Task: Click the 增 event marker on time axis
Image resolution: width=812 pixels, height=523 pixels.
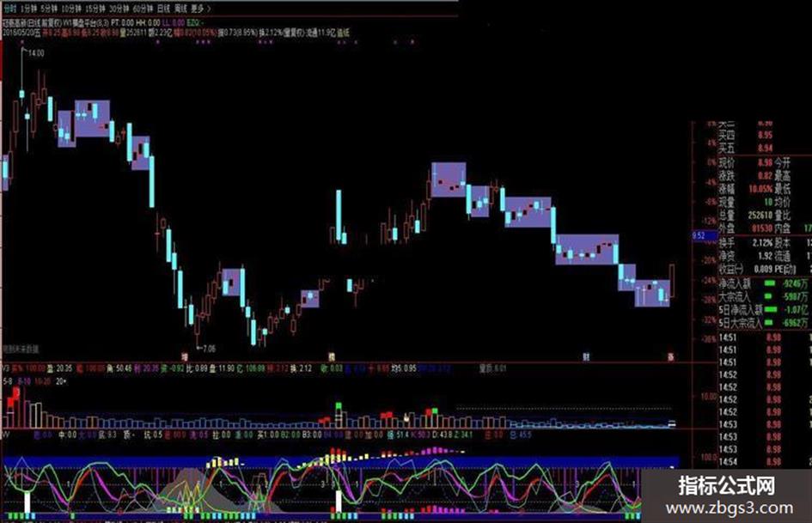Action: pyautogui.click(x=185, y=356)
